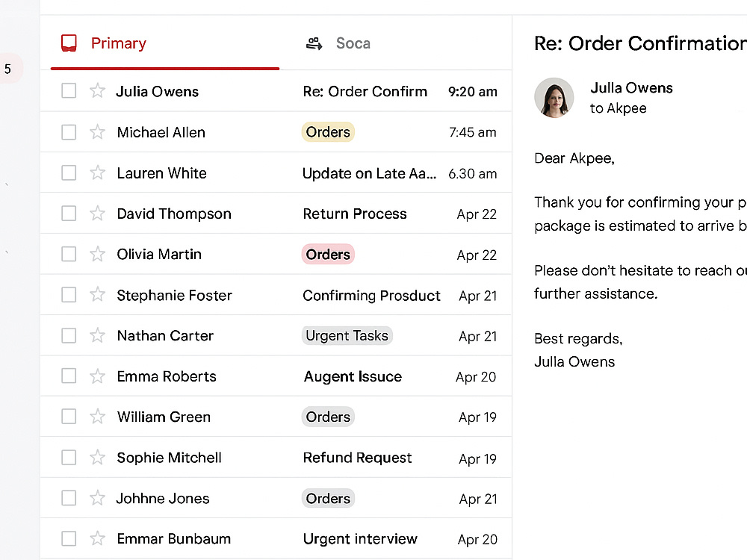Click sender name Stephanie Foster
This screenshot has width=747, height=560.
[x=174, y=296]
